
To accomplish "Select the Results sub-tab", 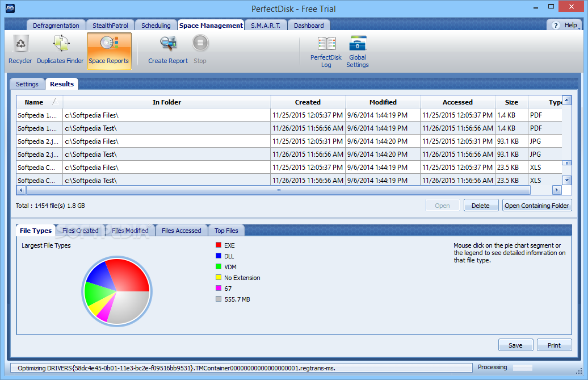I will (x=62, y=84).
